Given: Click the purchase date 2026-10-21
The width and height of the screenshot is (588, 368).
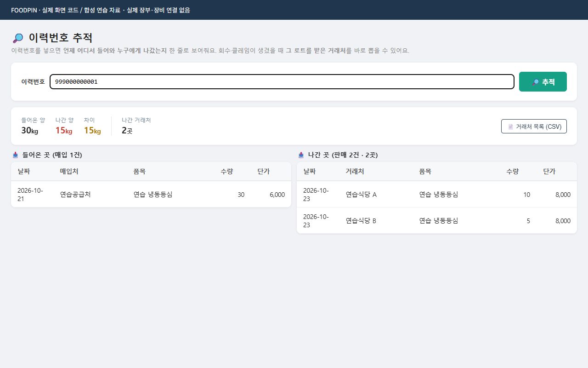Looking at the screenshot, I should (30, 195).
